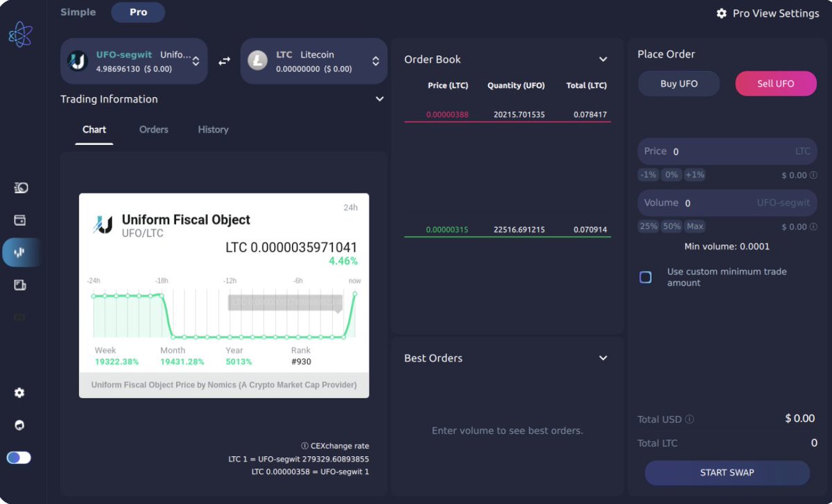Viewport: 832px width, 504px height.
Task: Collapse the Order Book panel
Action: tap(603, 60)
